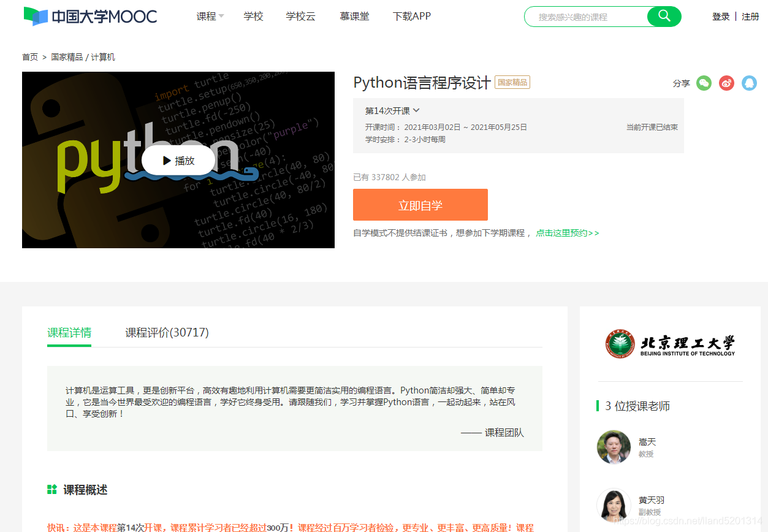Play the course intro video (播放)
This screenshot has height=532, width=768.
pyautogui.click(x=178, y=161)
